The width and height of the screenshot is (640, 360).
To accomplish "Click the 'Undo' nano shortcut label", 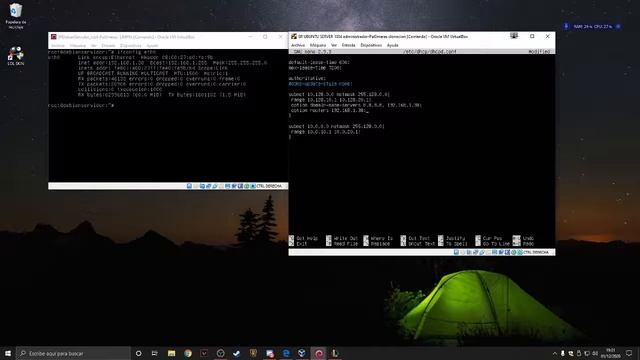I will [x=528, y=238].
